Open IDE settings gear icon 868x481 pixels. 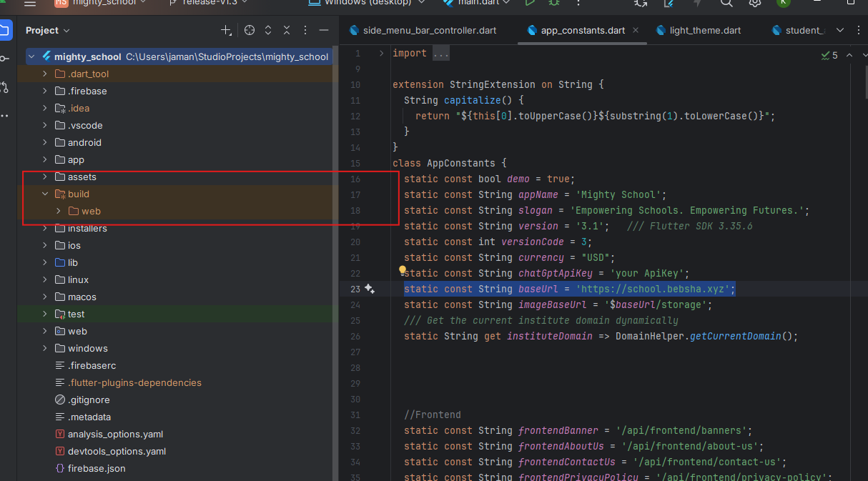754,3
